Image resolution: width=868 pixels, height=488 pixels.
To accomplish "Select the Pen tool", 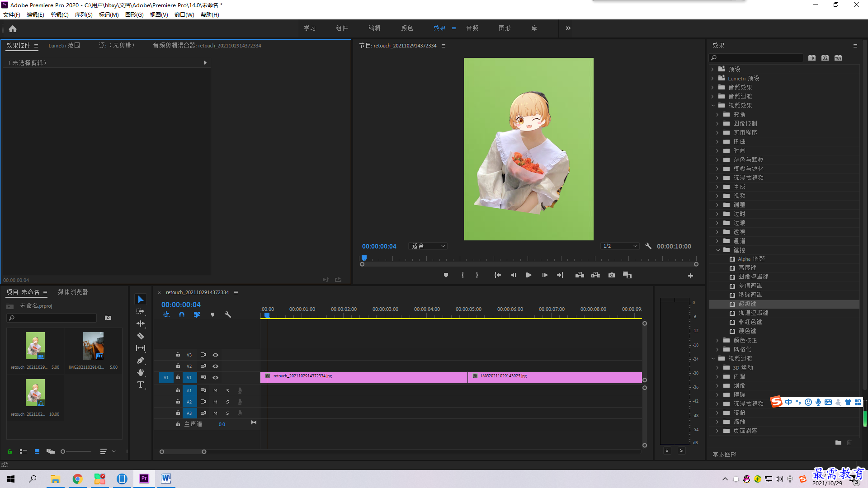I will (x=141, y=360).
